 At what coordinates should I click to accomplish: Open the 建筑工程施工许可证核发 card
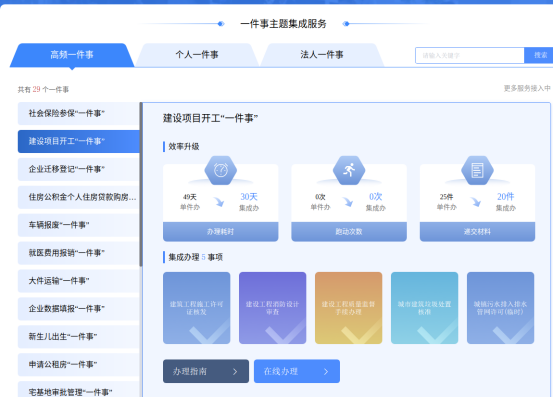(x=196, y=308)
